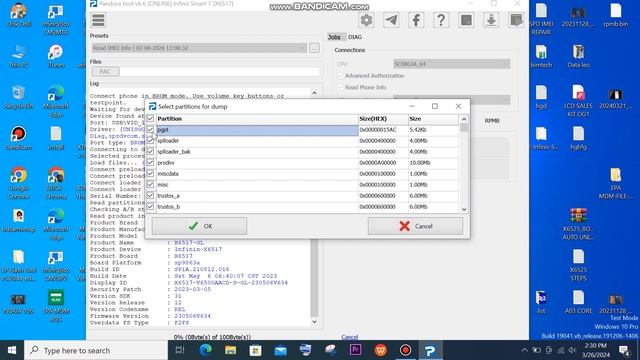The image size is (640, 360).
Task: Open help question-mark icon in Pandora
Action: [441, 20]
